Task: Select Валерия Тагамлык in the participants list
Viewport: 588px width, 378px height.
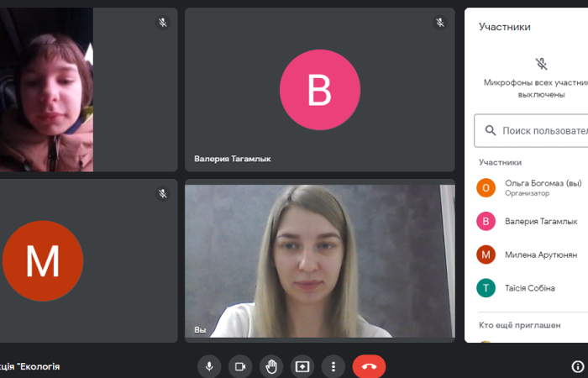Action: click(541, 221)
